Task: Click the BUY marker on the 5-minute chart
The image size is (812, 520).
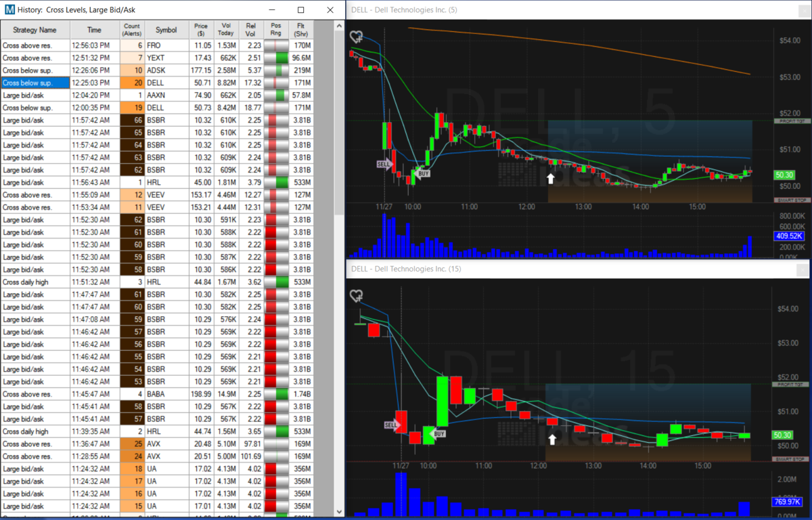Action: (424, 173)
